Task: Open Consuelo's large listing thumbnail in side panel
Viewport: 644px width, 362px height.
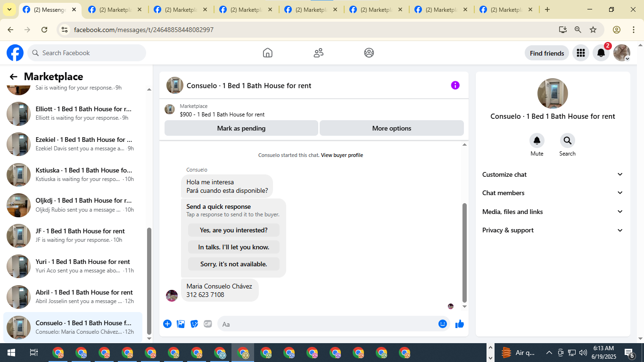Action: [553, 93]
